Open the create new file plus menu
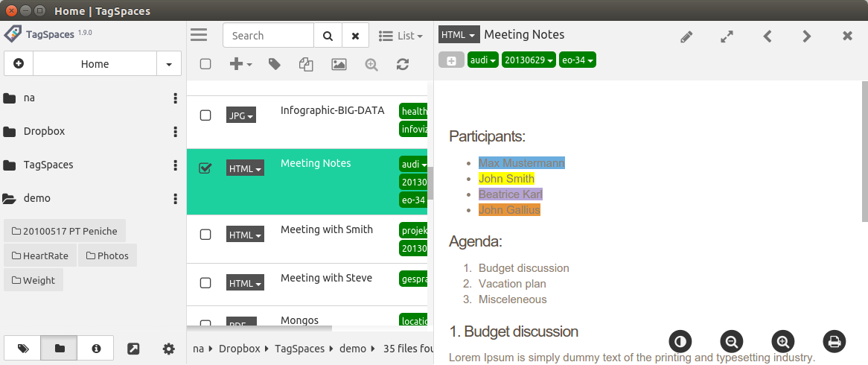This screenshot has height=365, width=868. pyautogui.click(x=240, y=64)
